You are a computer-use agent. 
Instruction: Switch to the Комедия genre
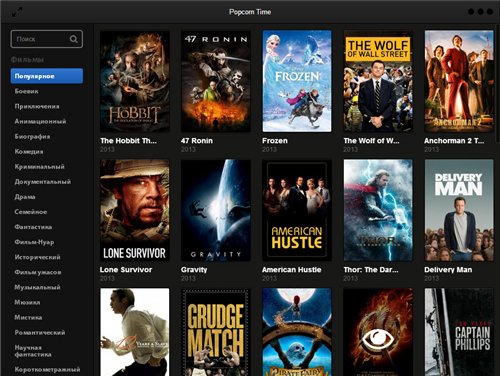tap(29, 151)
